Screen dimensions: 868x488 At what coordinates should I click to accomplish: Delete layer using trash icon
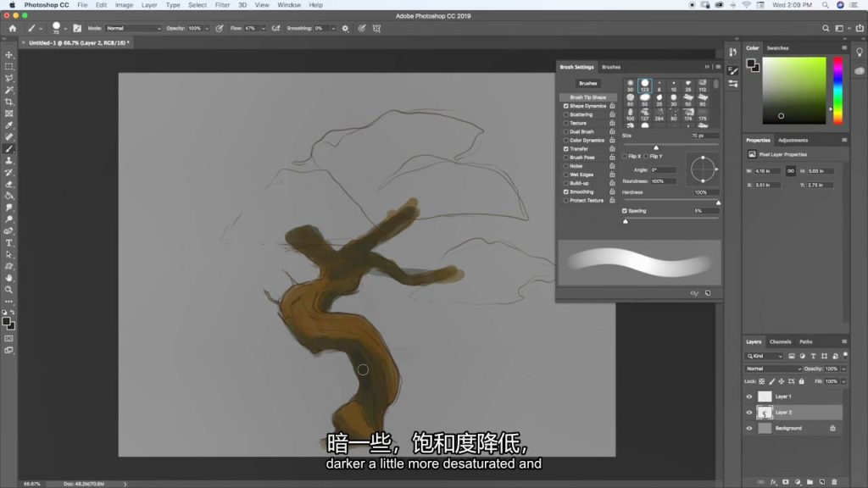point(838,481)
